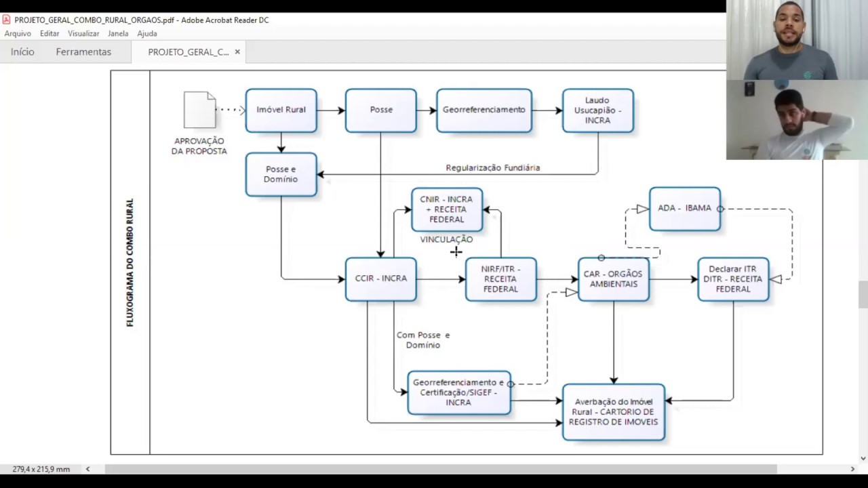Open the Visualizar menu
This screenshot has width=868, height=488.
tap(83, 33)
